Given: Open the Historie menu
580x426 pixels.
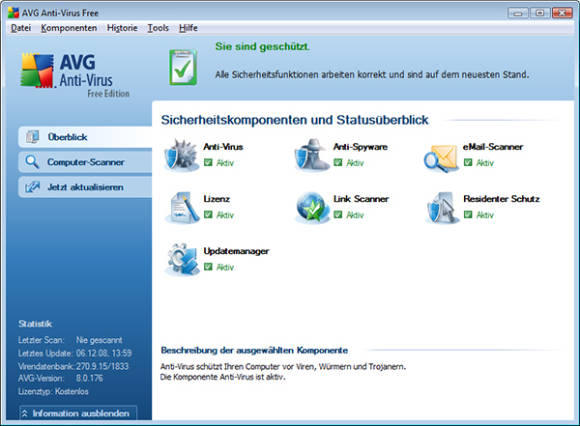Looking at the screenshot, I should [122, 28].
